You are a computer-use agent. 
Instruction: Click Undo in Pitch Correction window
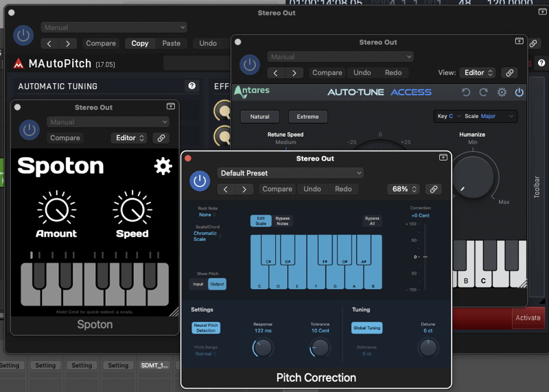coord(312,189)
